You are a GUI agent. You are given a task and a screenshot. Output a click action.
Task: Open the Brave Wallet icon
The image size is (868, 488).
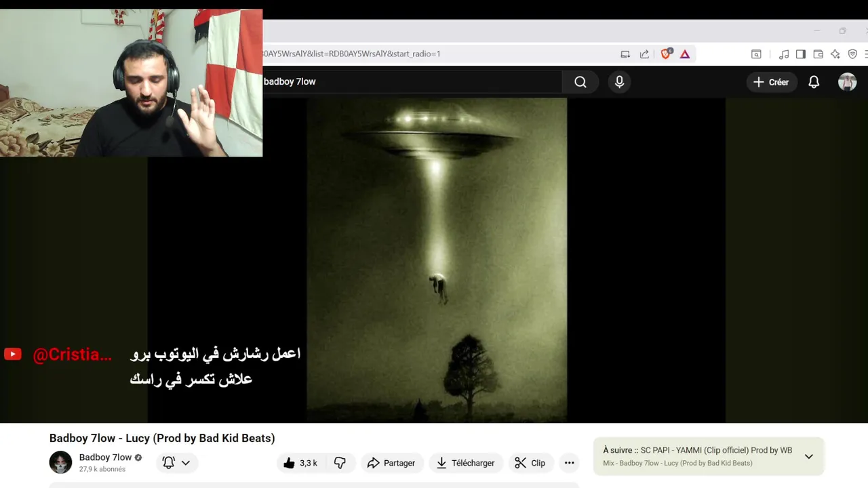click(818, 54)
